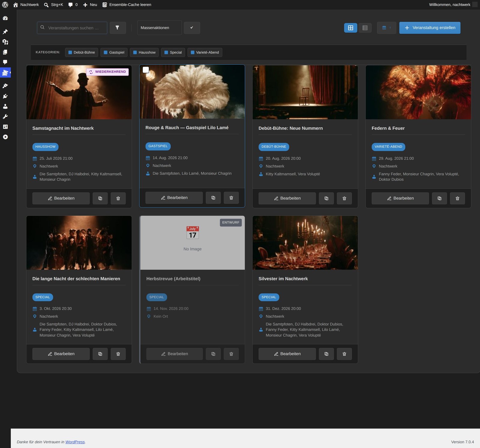
Task: Click Veranstaltung erstellen button
Action: (430, 28)
